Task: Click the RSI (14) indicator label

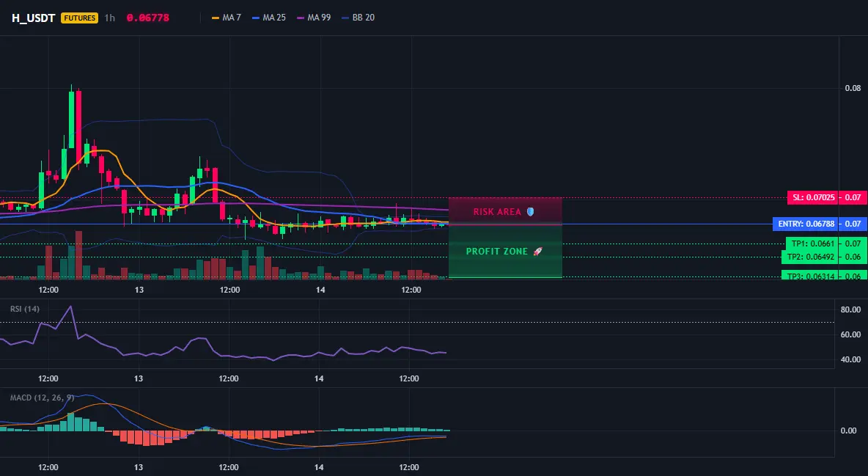Action: [25, 309]
